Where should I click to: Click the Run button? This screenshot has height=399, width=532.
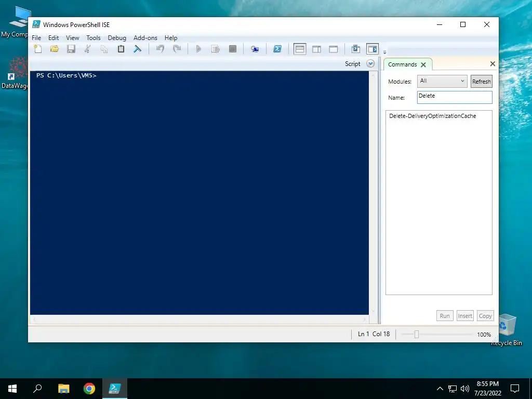tap(445, 316)
